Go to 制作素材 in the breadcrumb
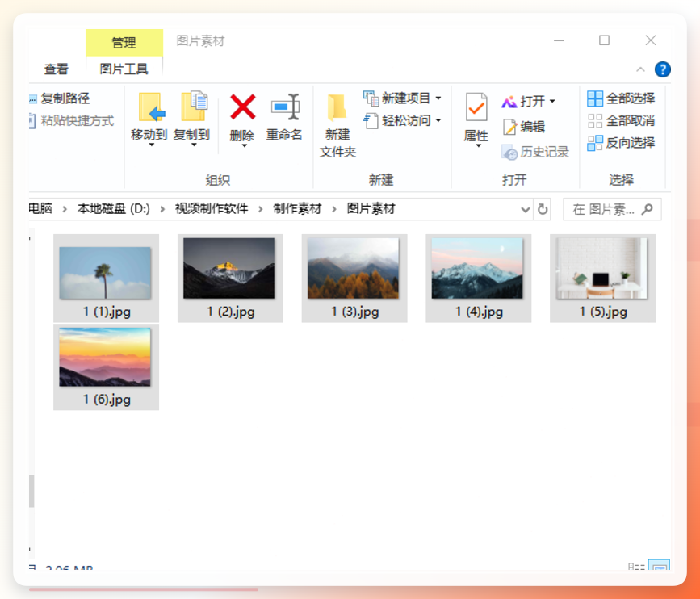Viewport: 700px width, 599px height. coord(297,208)
